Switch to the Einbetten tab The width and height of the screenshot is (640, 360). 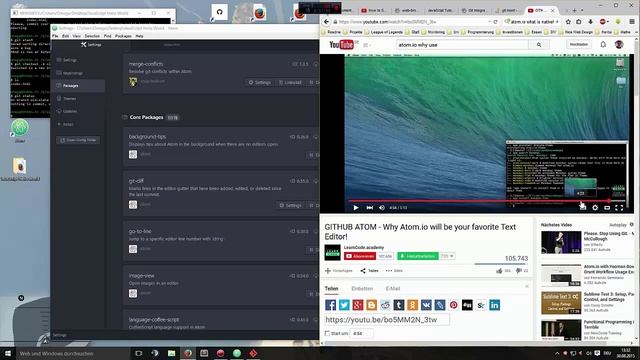pos(362,289)
